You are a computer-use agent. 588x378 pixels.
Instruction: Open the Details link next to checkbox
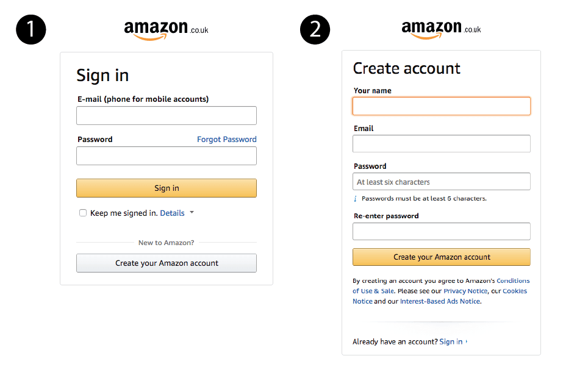(172, 213)
